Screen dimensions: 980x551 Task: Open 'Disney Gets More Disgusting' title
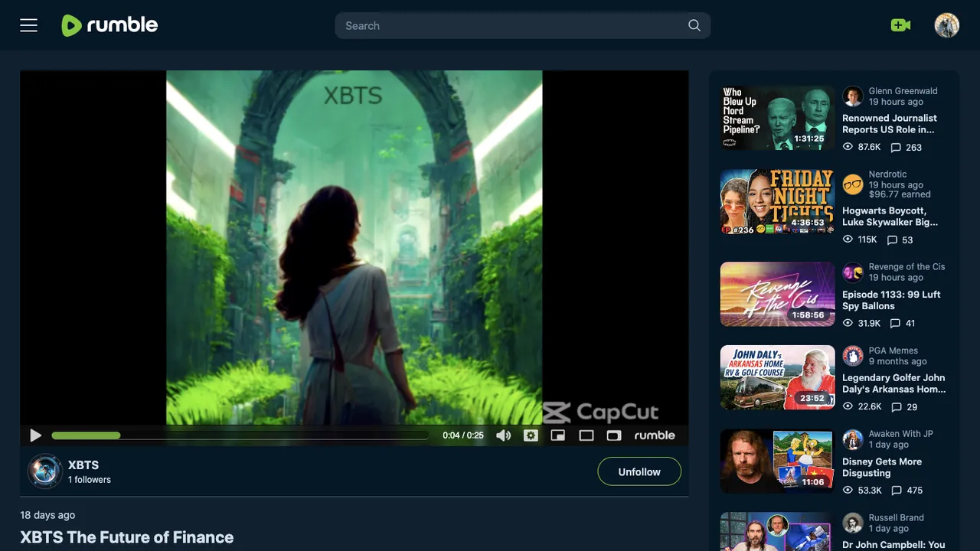coord(882,468)
